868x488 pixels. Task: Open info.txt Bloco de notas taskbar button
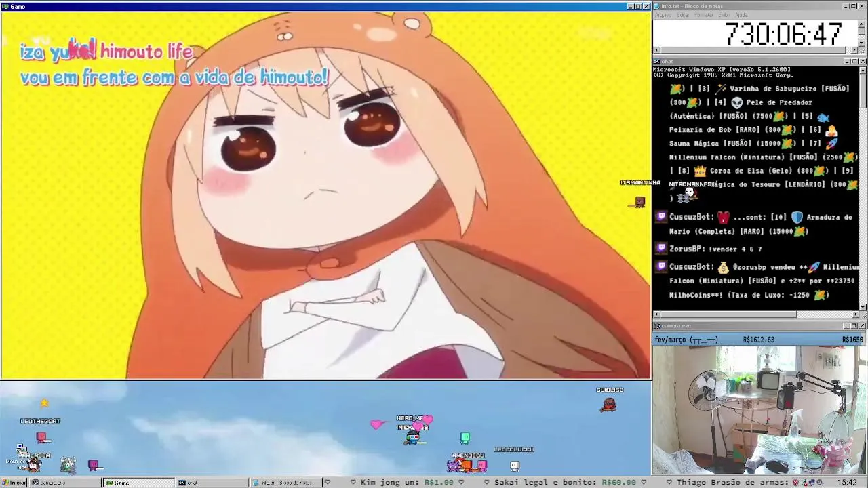click(285, 483)
